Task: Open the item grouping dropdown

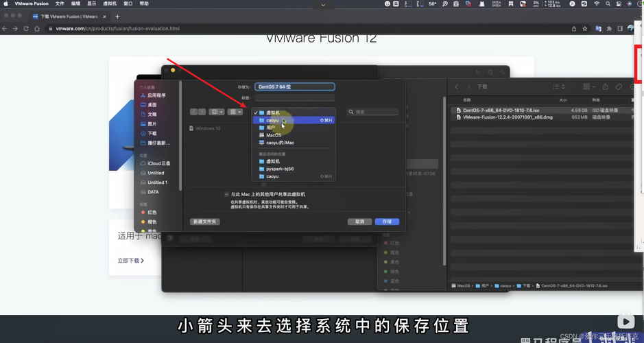Action: (235, 112)
